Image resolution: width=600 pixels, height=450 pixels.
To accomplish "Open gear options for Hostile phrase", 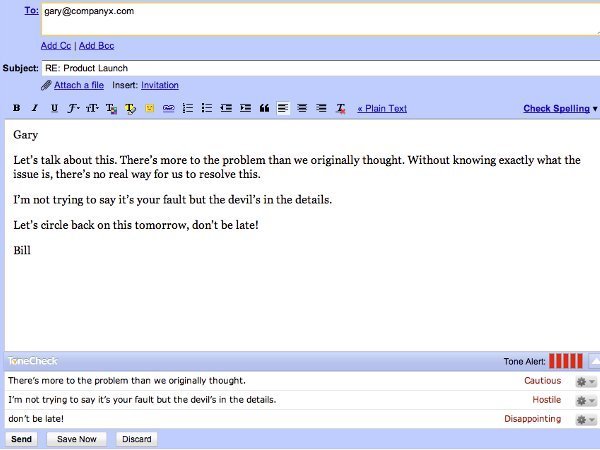I will 586,401.
